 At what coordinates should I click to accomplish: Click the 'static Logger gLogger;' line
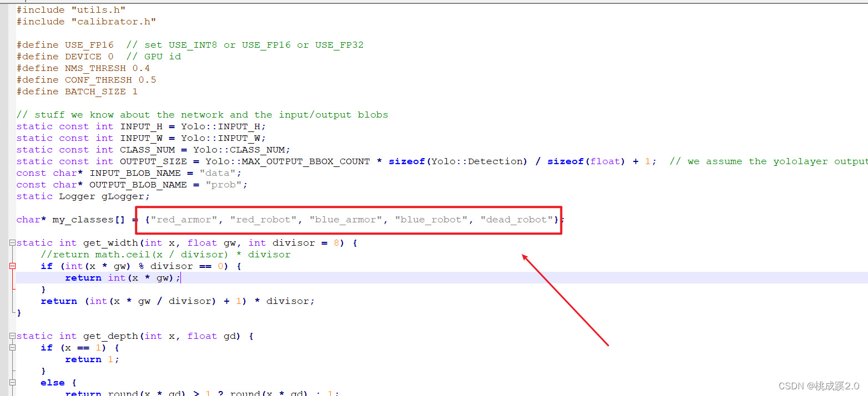click(x=83, y=196)
